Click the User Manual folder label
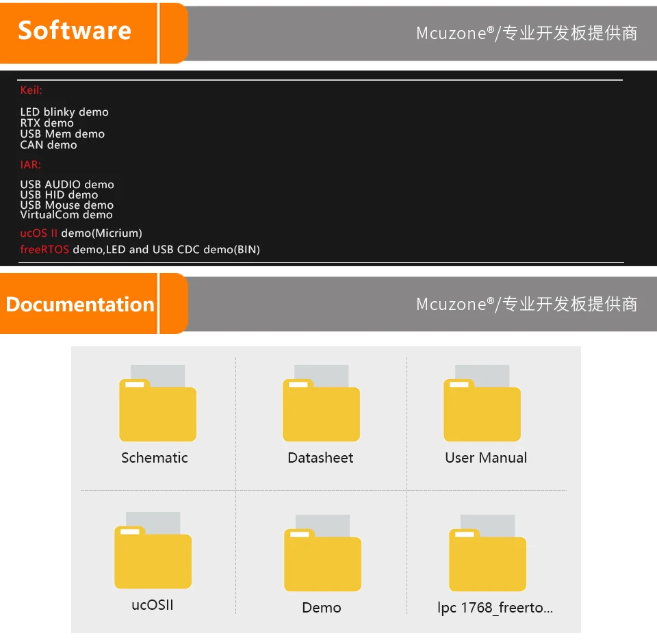This screenshot has height=644, width=657. [486, 458]
